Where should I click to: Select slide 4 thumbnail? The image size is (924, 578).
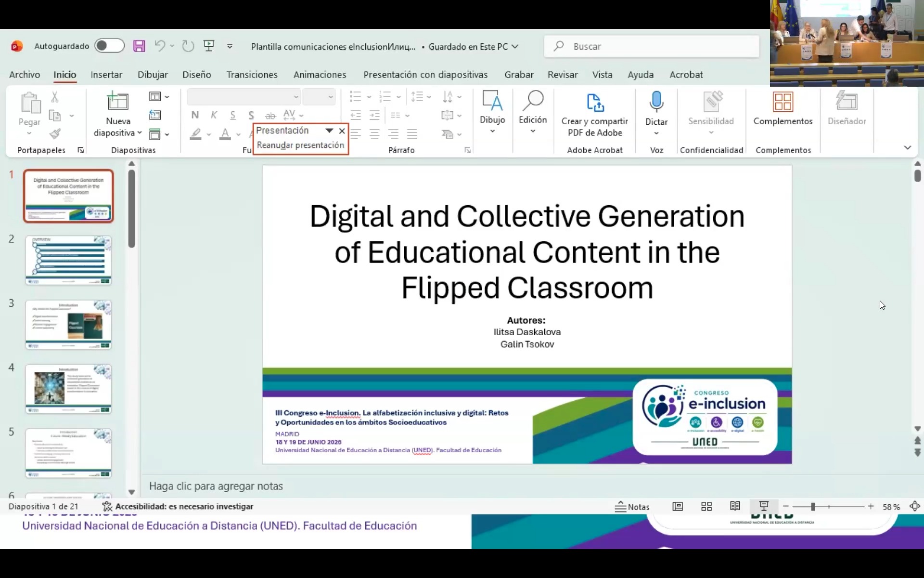tap(68, 389)
